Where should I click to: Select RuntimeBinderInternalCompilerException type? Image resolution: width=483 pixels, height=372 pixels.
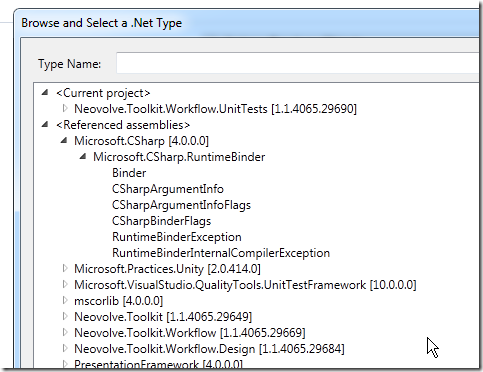(221, 253)
